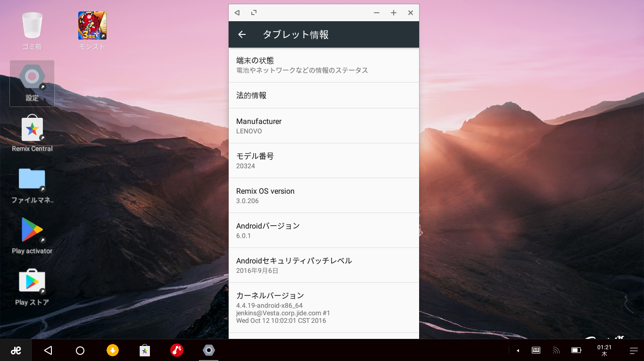
Task: Click the taskbar home circle button
Action: coord(80,350)
